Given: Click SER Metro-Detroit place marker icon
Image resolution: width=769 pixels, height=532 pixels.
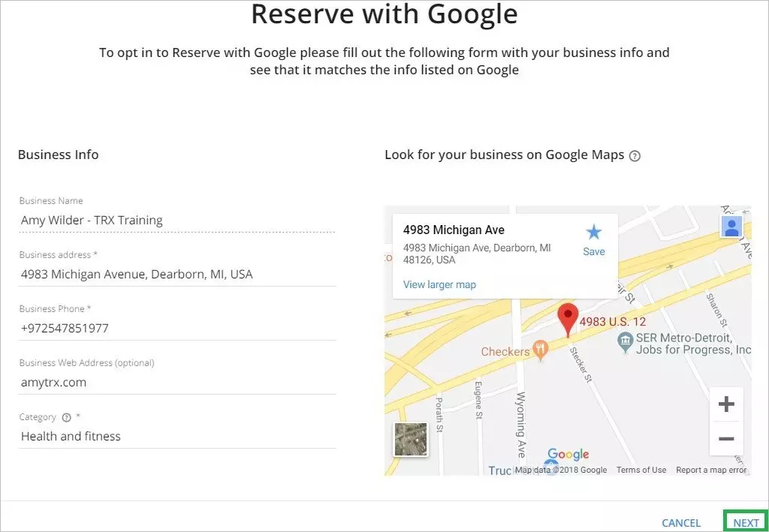Looking at the screenshot, I should point(625,342).
